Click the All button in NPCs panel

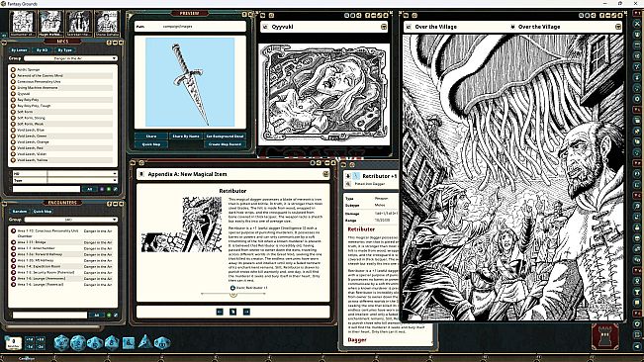click(90, 189)
